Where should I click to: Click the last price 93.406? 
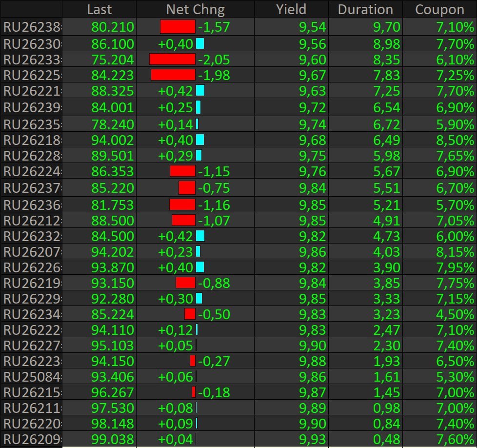(x=113, y=377)
